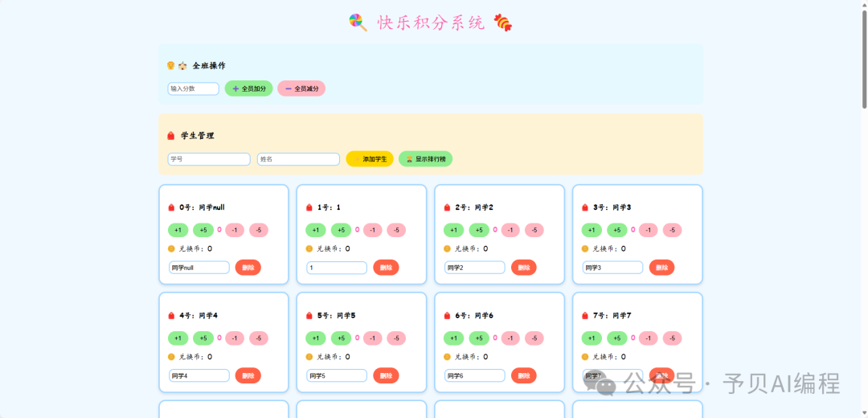The width and height of the screenshot is (868, 418).
Task: Add 5 points to 同学5
Action: [x=341, y=338]
